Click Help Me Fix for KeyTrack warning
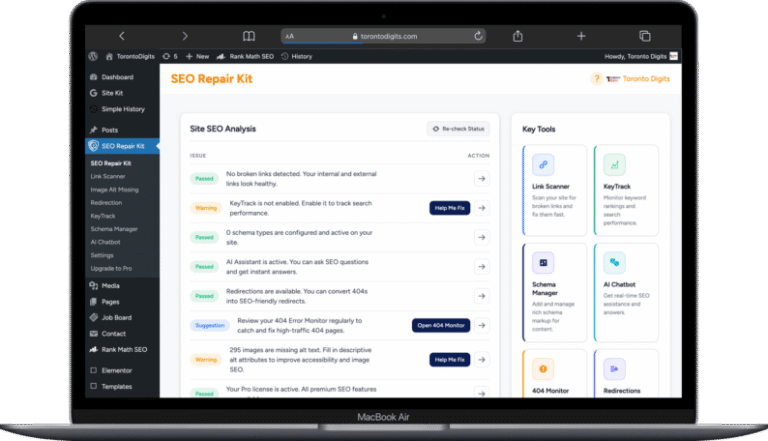The image size is (768, 441). pos(449,208)
